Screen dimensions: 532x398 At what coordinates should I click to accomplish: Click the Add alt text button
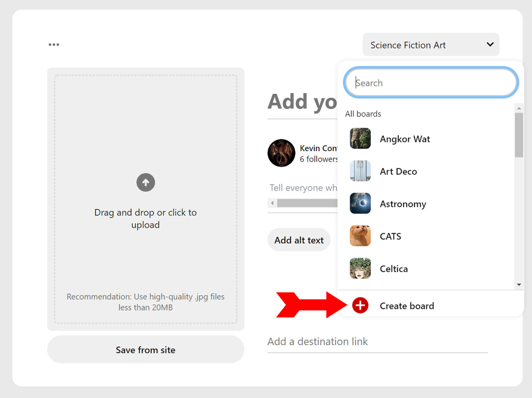point(299,240)
